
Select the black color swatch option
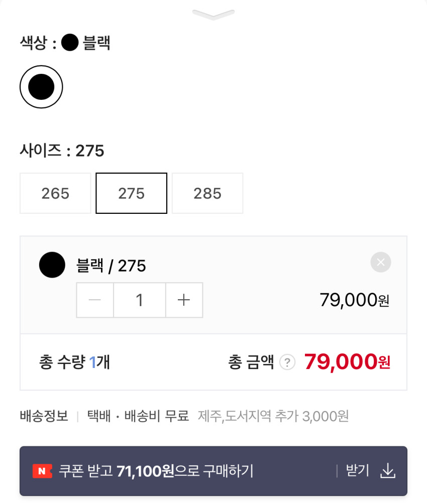pos(41,87)
